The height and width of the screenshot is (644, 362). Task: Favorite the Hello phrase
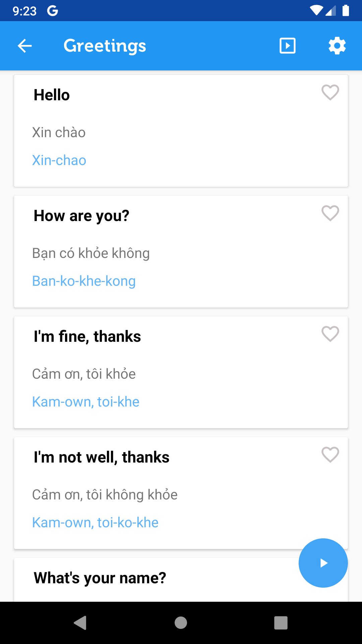pyautogui.click(x=330, y=92)
